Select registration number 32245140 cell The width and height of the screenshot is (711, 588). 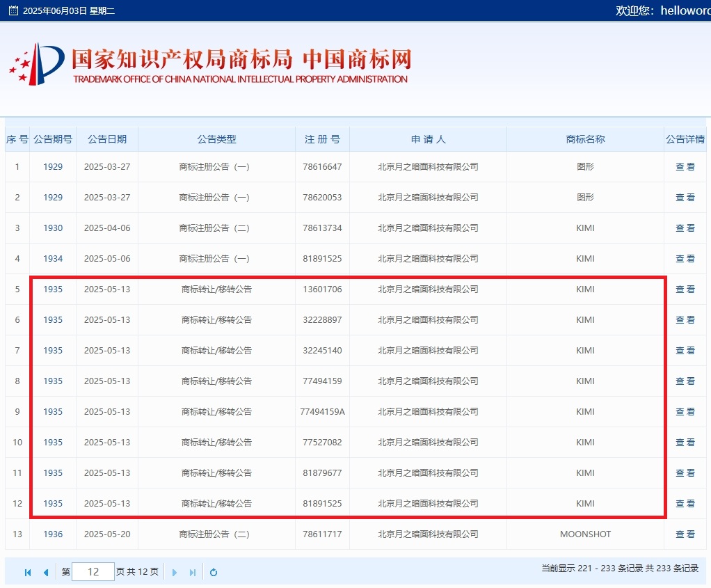[322, 350]
